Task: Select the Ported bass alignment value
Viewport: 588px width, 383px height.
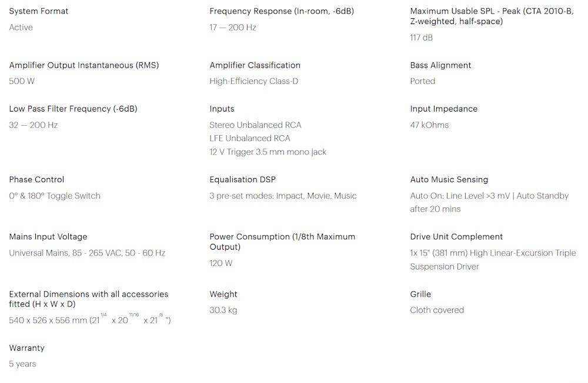Action: pyautogui.click(x=423, y=81)
